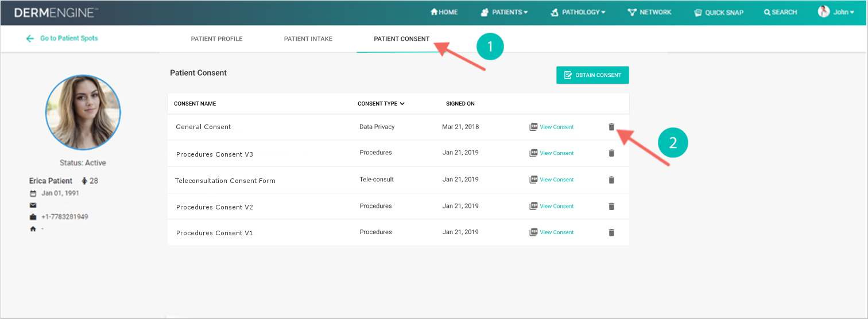868x319 pixels.
Task: View the General Consent PDF
Action: pos(551,127)
